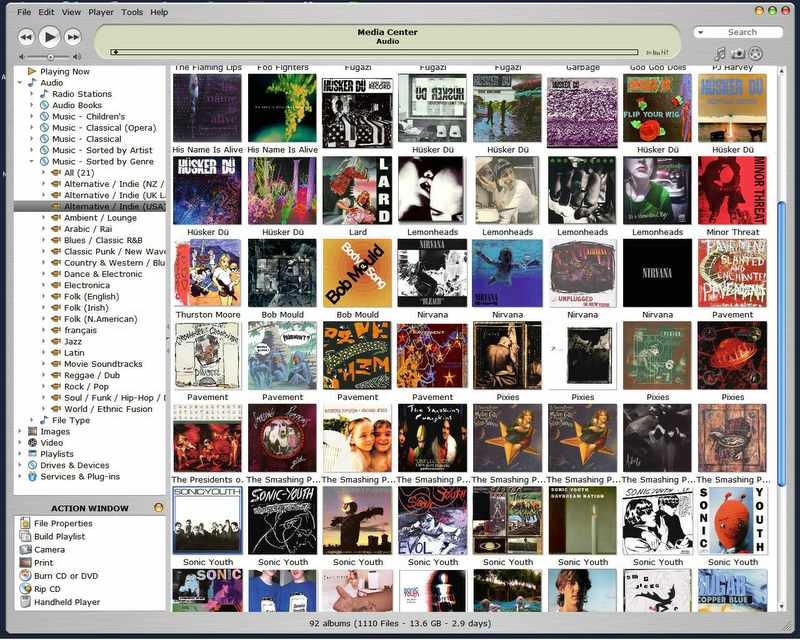Select Sonic Youth's EVOL album cover
Screen dimensions: 800x640
tap(432, 520)
